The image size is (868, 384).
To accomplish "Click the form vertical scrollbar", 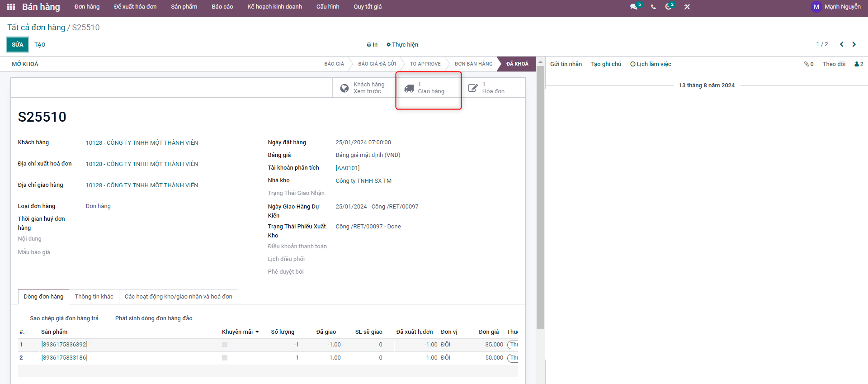I will [540, 199].
